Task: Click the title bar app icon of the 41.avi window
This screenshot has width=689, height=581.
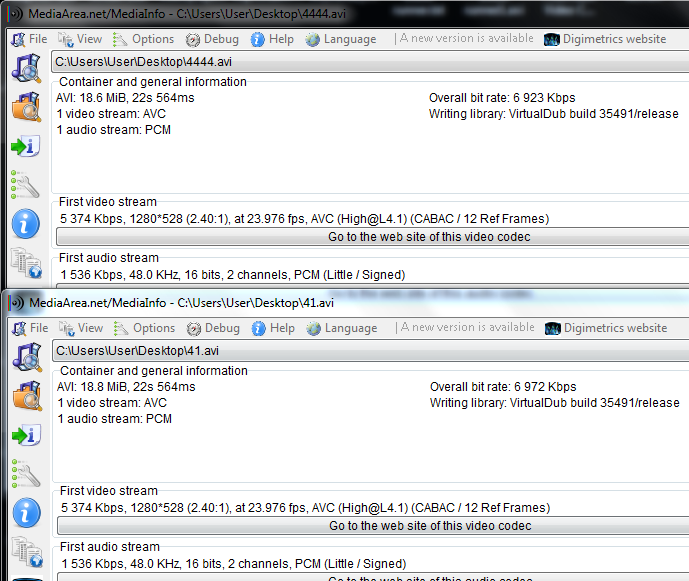Action: tap(17, 302)
